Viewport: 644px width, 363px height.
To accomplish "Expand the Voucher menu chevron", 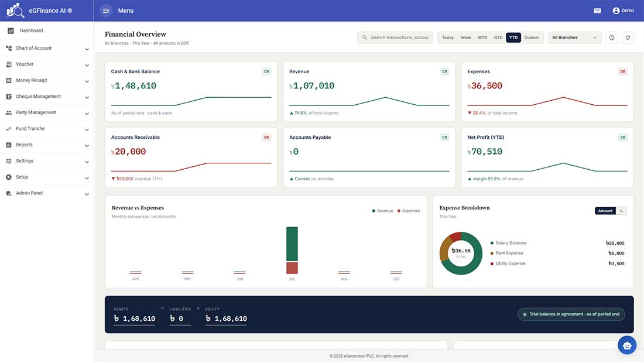I will 87,65.
